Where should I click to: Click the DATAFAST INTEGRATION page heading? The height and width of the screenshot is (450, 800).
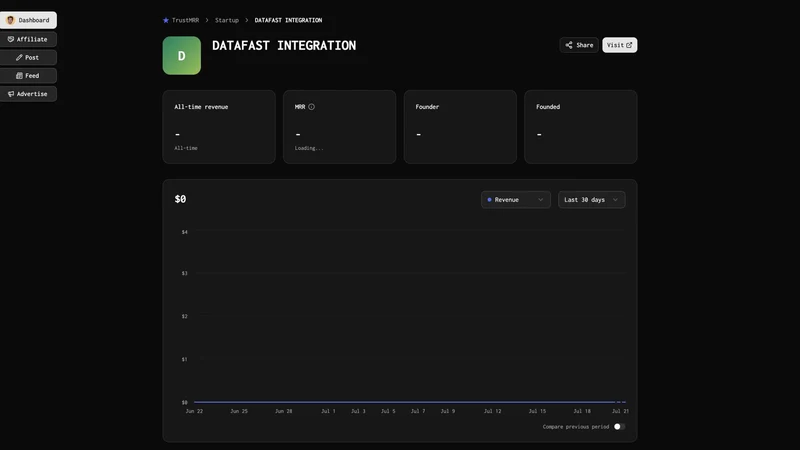coord(284,45)
